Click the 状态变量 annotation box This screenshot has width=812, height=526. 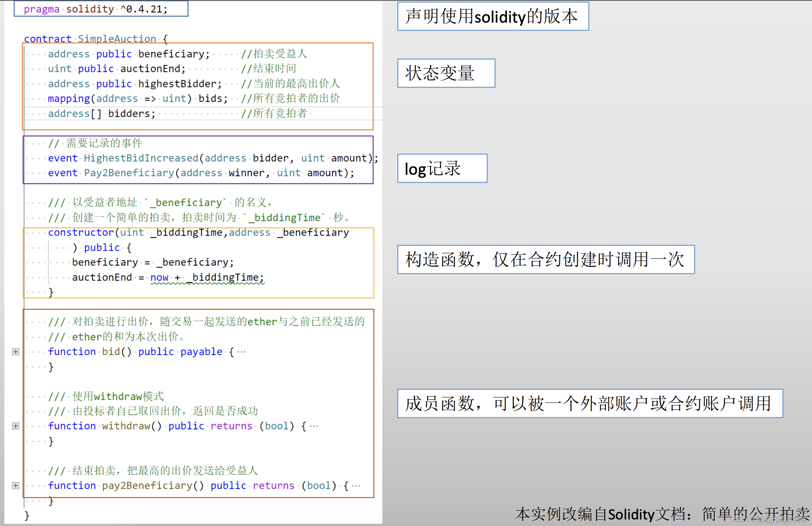tap(445, 73)
